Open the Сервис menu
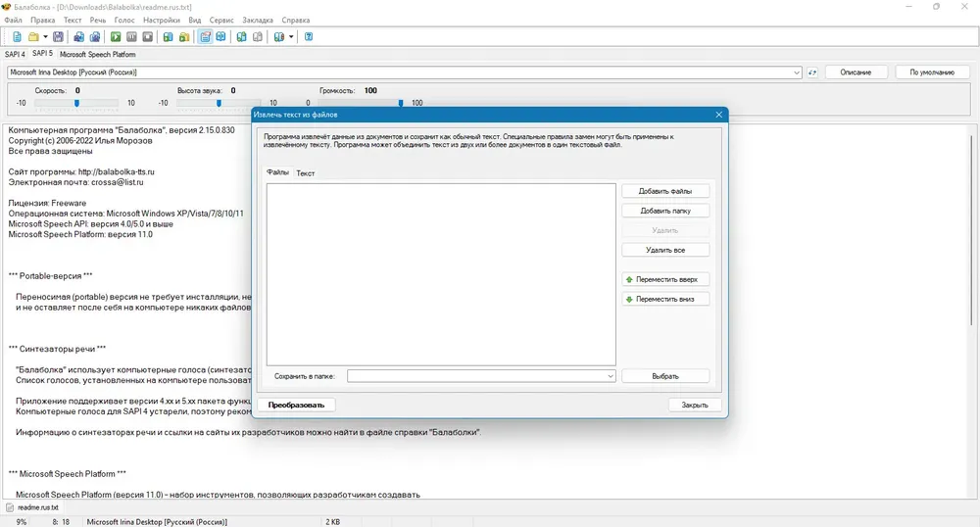This screenshot has width=980, height=527. (221, 20)
